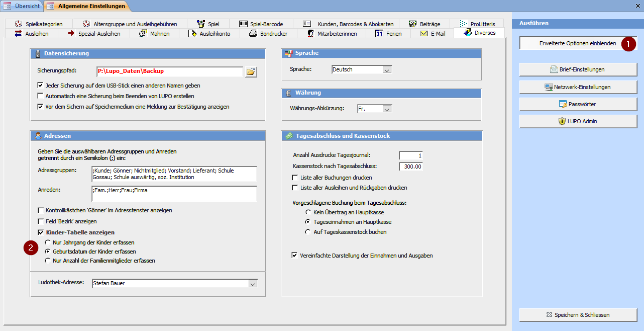Open Netzwerk-Einstellungen
This screenshot has height=331, width=644.
(x=578, y=87)
